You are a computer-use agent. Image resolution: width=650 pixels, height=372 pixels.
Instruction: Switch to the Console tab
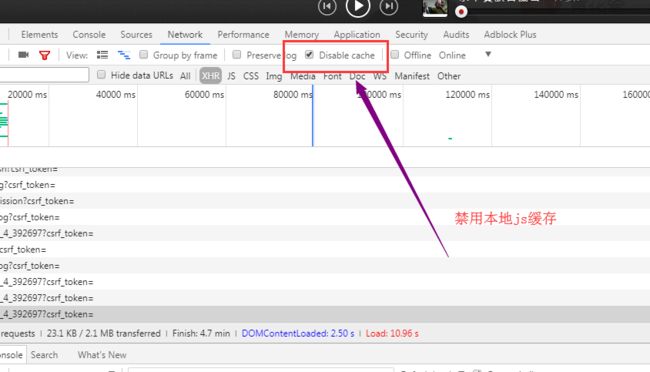pyautogui.click(x=89, y=34)
